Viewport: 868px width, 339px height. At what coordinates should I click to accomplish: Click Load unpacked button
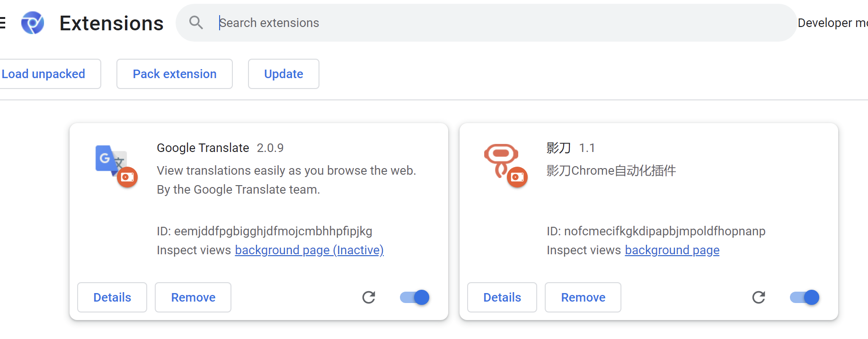pyautogui.click(x=44, y=74)
